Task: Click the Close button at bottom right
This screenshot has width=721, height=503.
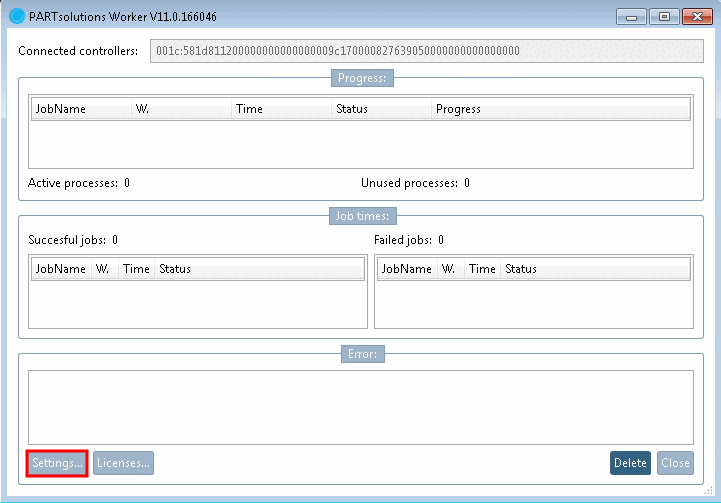Action: pos(675,463)
